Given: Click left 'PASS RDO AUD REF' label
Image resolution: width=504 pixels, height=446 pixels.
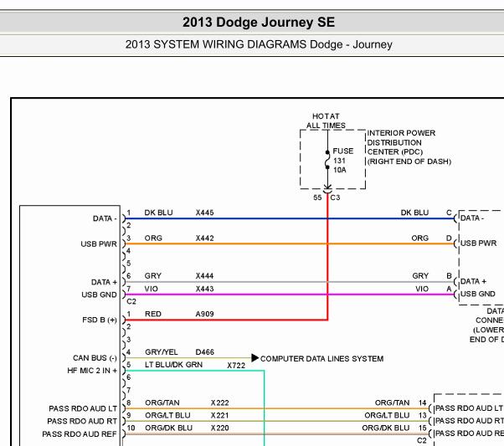Looking at the screenshot, I should [80, 434].
